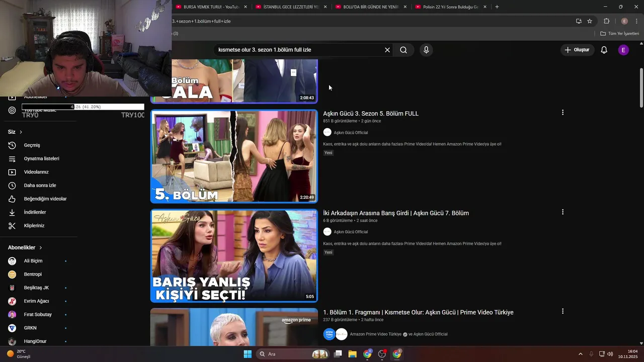Open Aşkın Gücü Official channel under 5. Bölüm
This screenshot has width=644, height=362.
(351, 133)
